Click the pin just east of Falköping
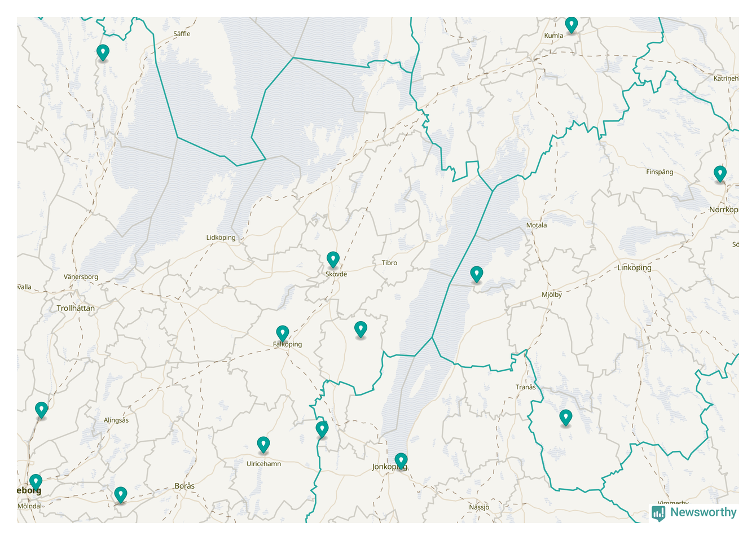 [x=361, y=329]
